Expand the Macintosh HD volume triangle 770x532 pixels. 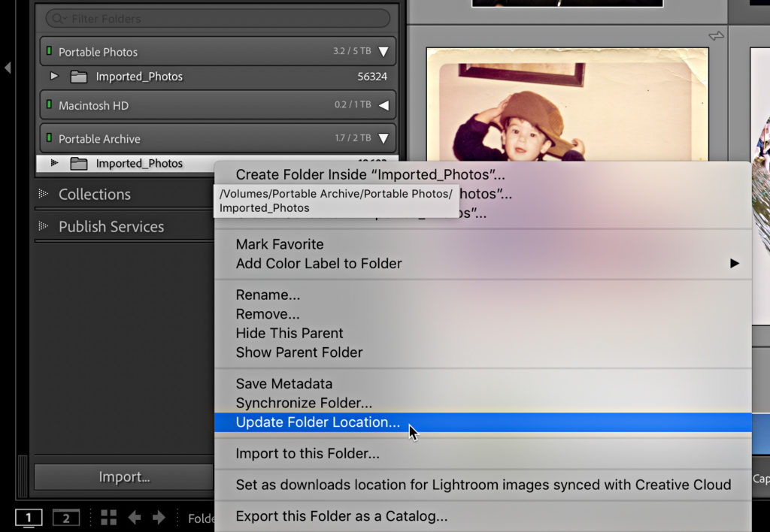pos(383,106)
